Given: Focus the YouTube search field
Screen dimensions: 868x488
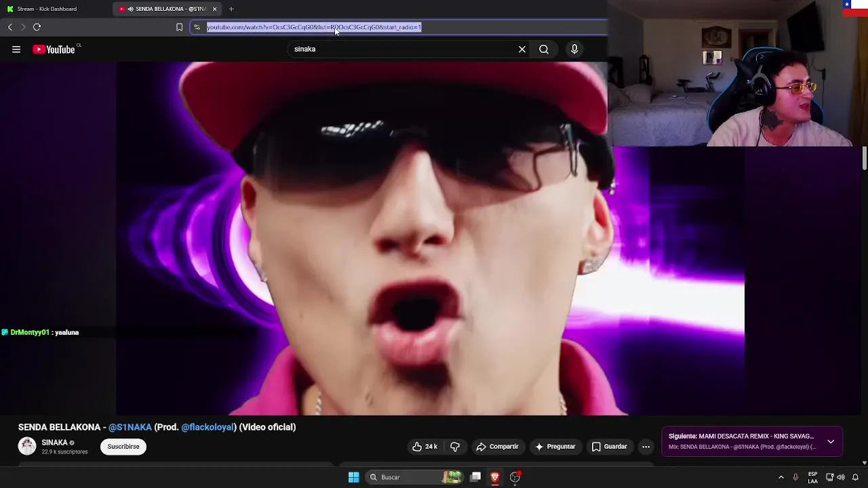Looking at the screenshot, I should (403, 49).
